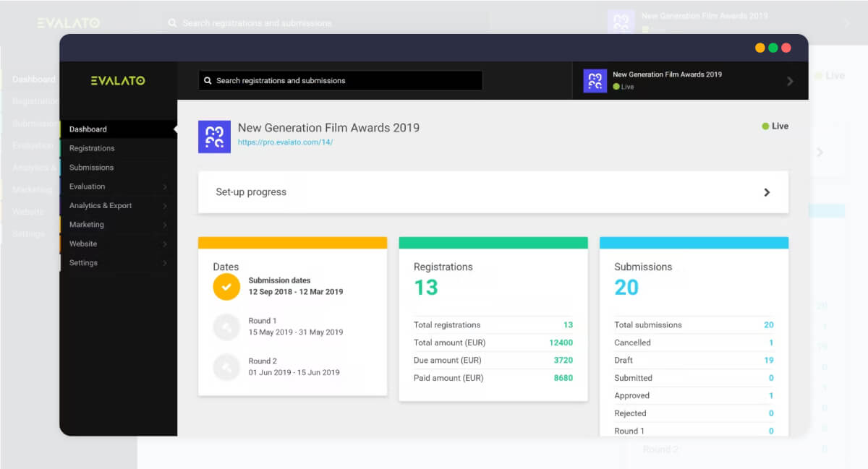This screenshot has height=469, width=868.
Task: Select the Submission dates checkmark icon
Action: point(226,287)
